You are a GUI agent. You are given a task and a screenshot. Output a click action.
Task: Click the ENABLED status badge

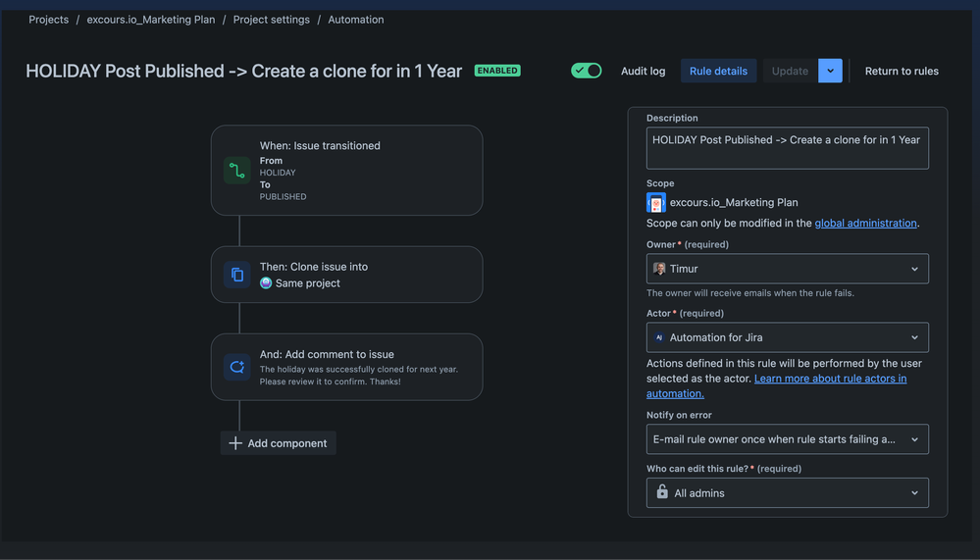tap(497, 71)
